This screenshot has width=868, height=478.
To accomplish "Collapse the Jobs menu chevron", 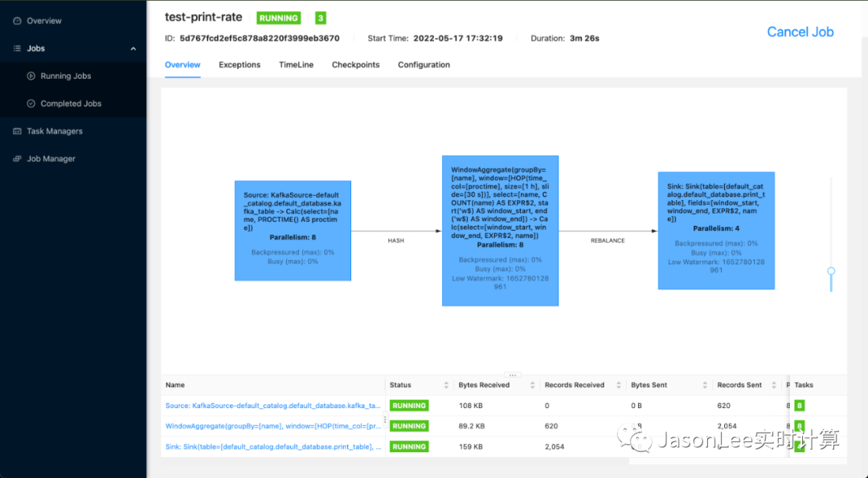I will coord(133,49).
